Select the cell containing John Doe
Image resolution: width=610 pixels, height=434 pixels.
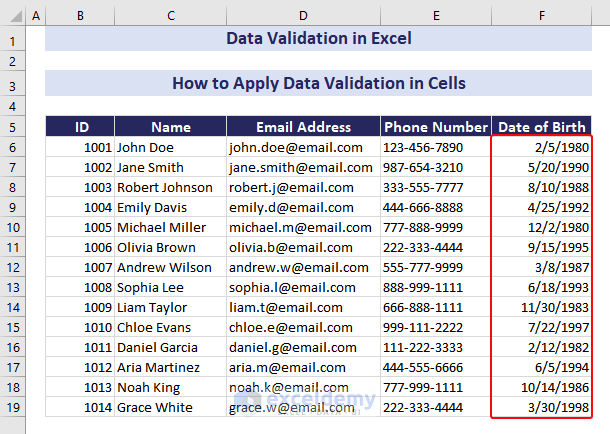pos(170,147)
